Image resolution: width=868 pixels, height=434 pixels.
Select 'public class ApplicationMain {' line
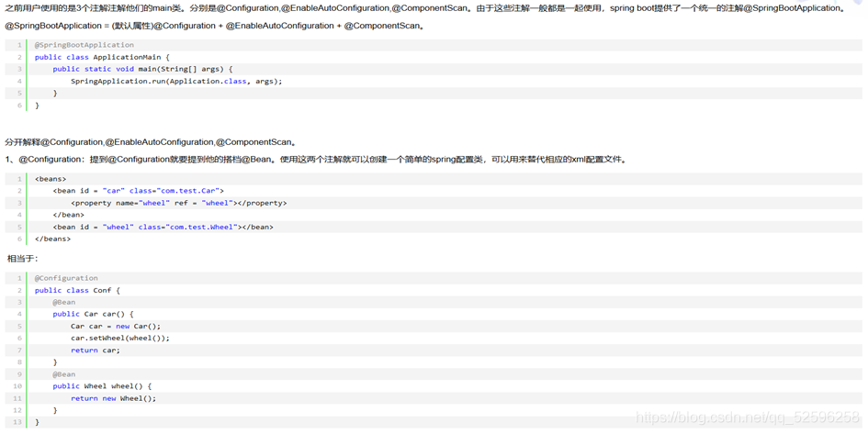[102, 57]
